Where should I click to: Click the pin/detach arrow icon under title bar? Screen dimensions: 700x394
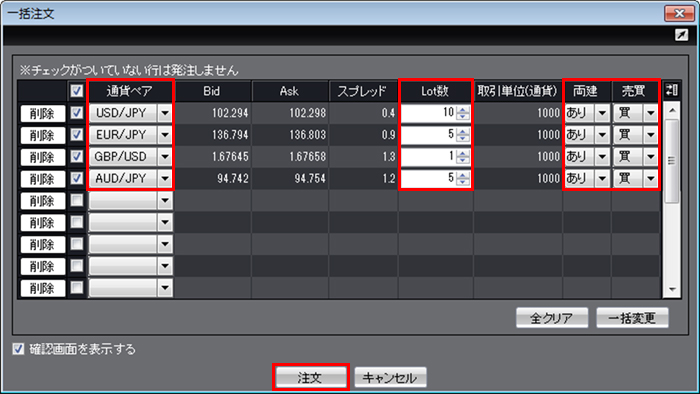click(x=681, y=35)
